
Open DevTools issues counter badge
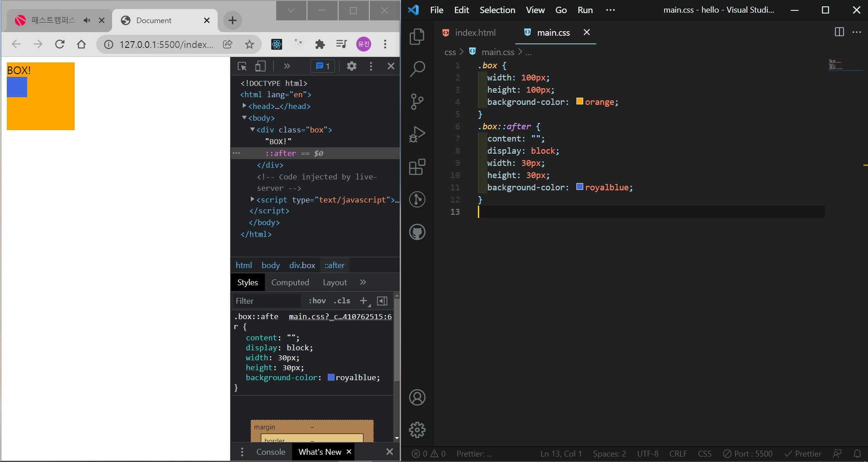pos(323,66)
